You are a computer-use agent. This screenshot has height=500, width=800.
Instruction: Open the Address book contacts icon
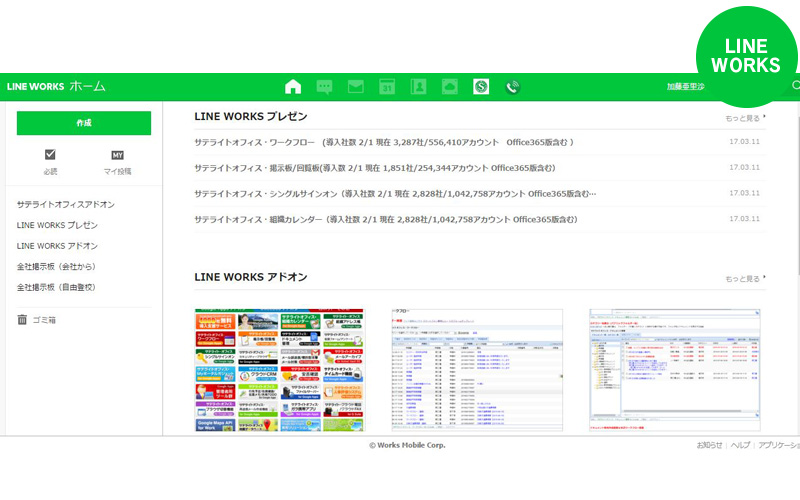418,87
